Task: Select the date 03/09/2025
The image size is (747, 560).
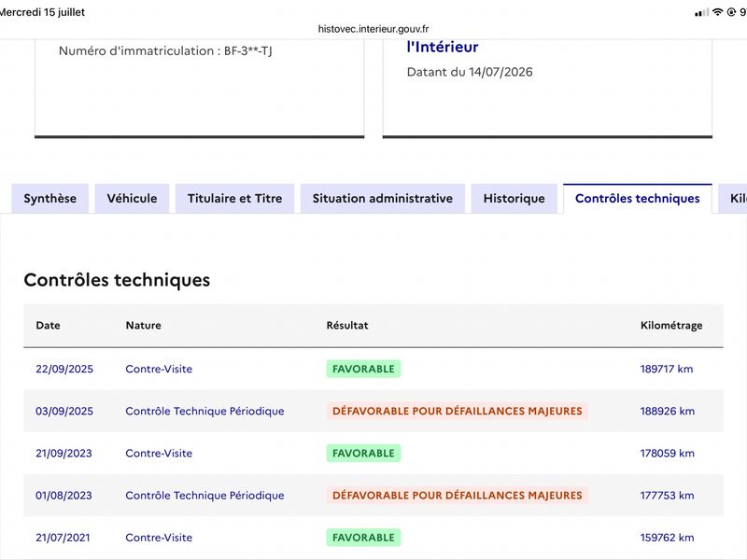Action: pyautogui.click(x=64, y=411)
